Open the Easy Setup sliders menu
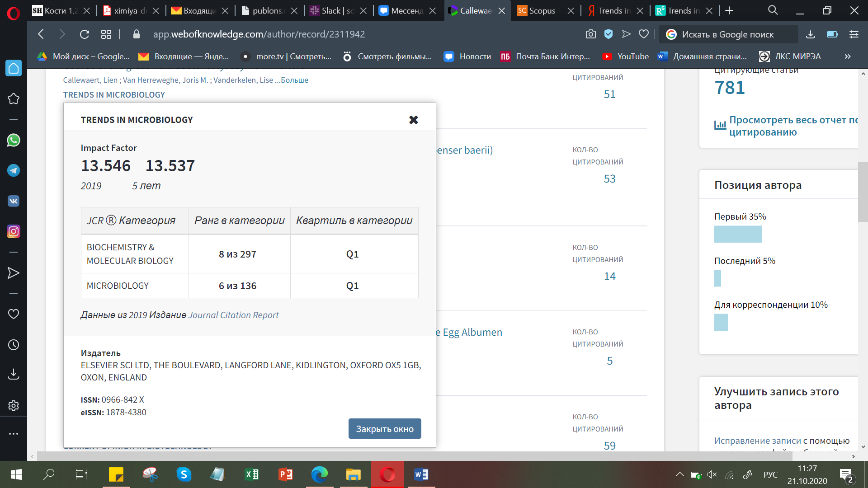 (x=854, y=34)
